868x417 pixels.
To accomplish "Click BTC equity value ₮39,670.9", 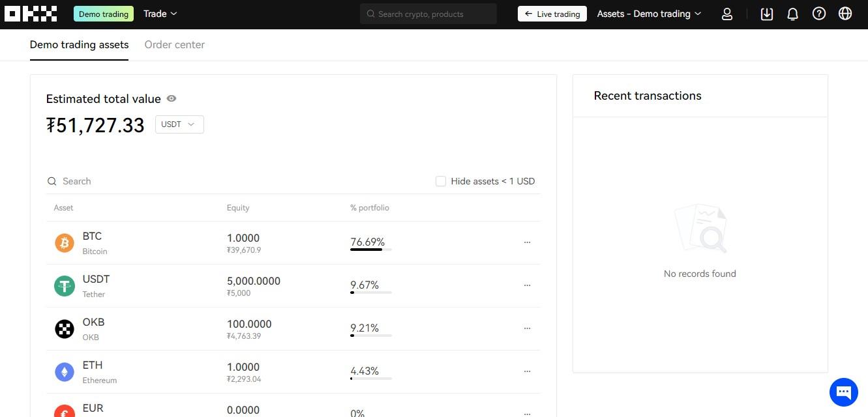I will [x=244, y=250].
